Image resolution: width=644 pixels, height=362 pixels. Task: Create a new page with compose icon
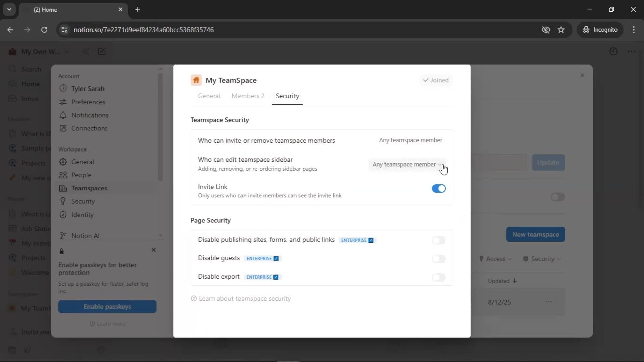pyautogui.click(x=102, y=52)
